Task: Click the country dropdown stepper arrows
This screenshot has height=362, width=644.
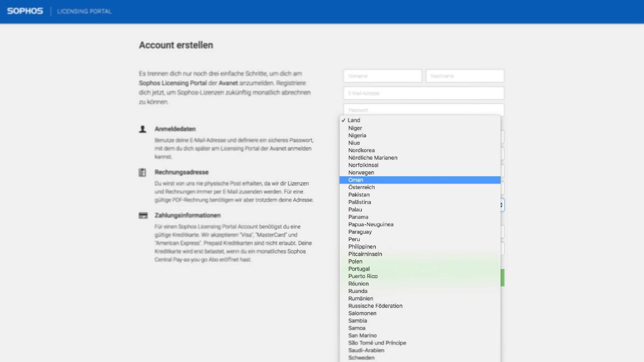Action: pyautogui.click(x=502, y=205)
